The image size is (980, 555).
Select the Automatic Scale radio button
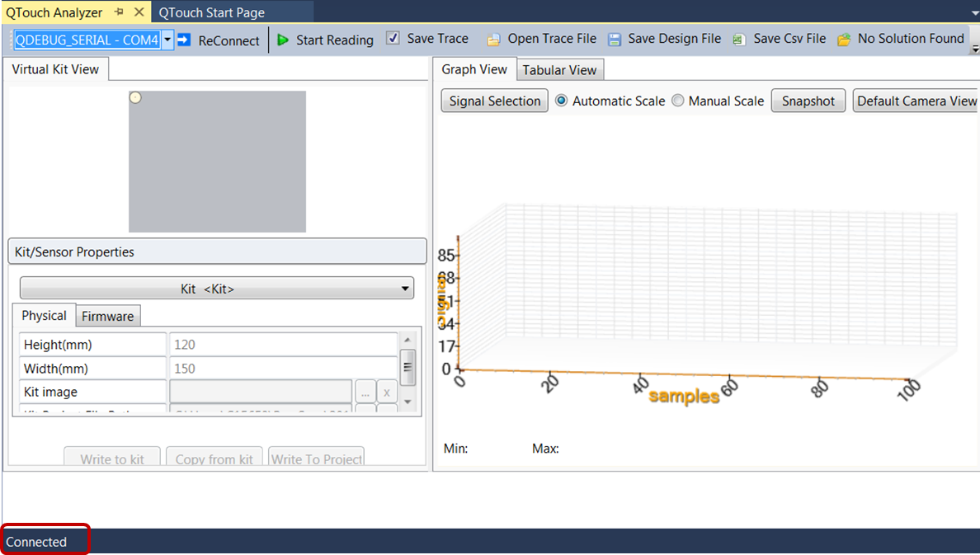click(x=562, y=101)
